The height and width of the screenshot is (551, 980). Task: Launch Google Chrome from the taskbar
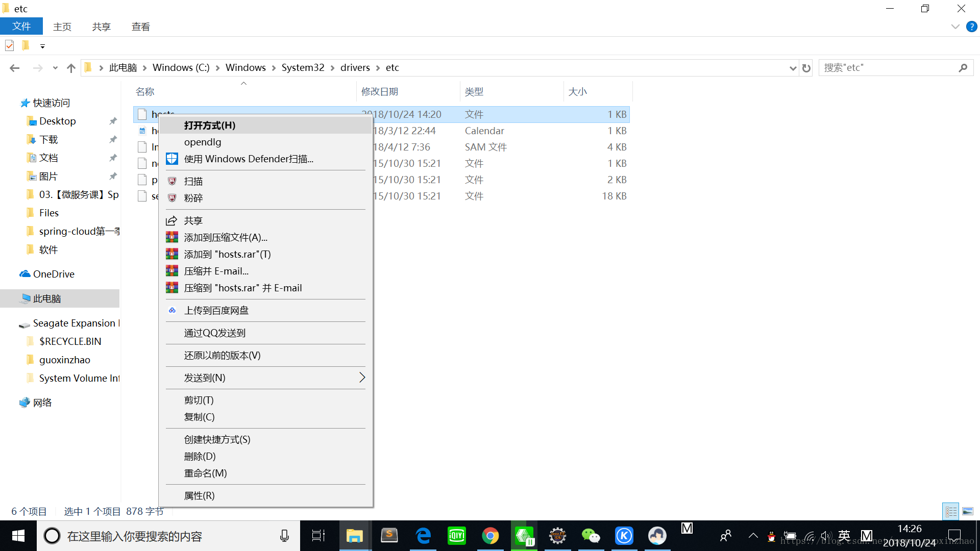coord(490,536)
